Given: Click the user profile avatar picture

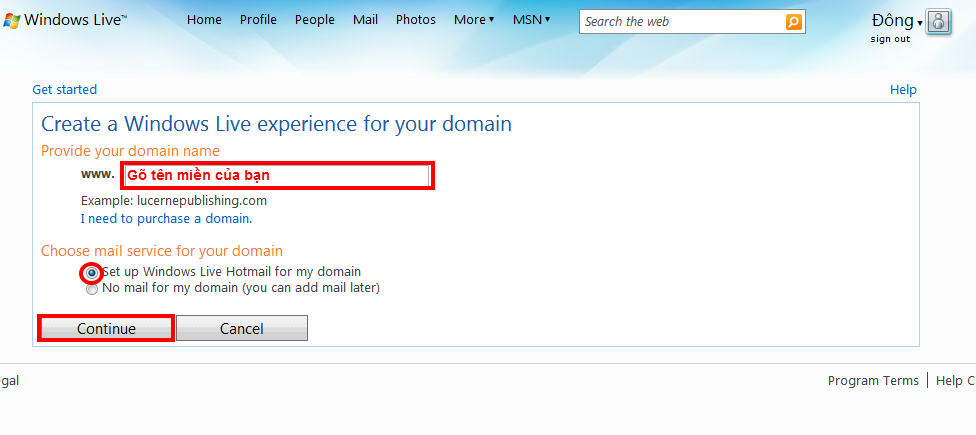Looking at the screenshot, I should [938, 22].
